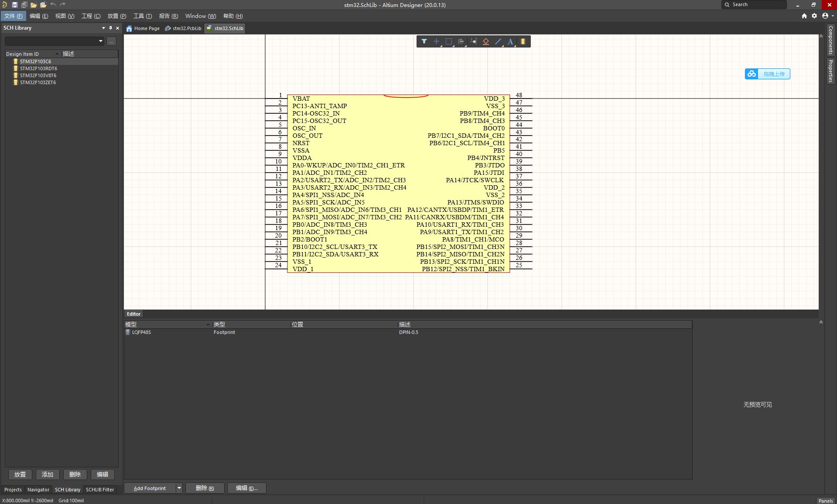Close the SCH Library panel

click(117, 28)
